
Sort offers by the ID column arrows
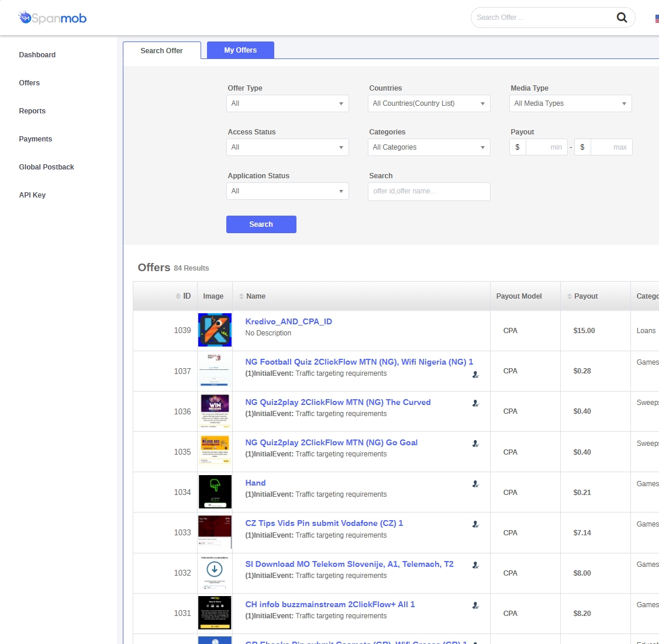(178, 296)
